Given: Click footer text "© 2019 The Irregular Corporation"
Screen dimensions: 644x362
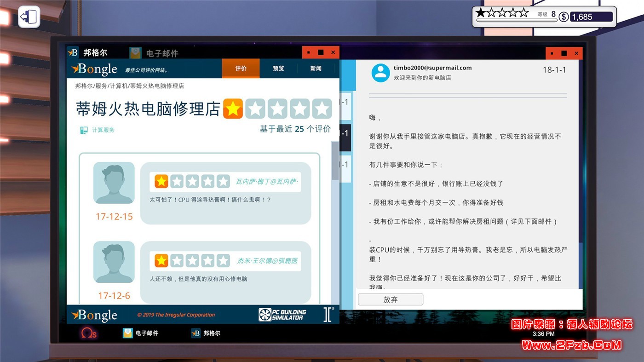Looking at the screenshot, I should tap(176, 315).
